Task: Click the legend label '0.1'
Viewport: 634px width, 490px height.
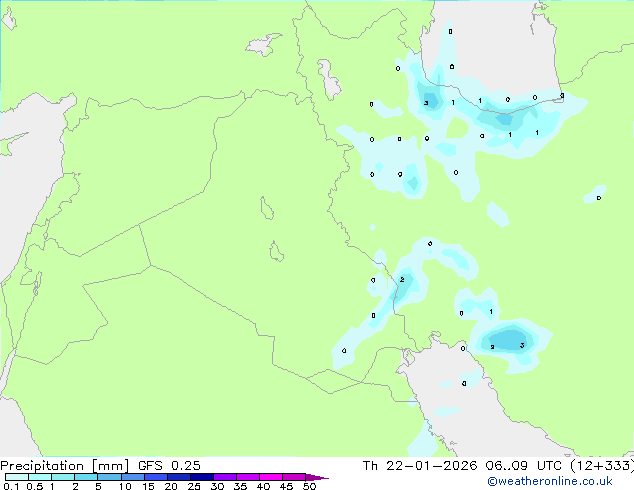Action: click(x=11, y=486)
